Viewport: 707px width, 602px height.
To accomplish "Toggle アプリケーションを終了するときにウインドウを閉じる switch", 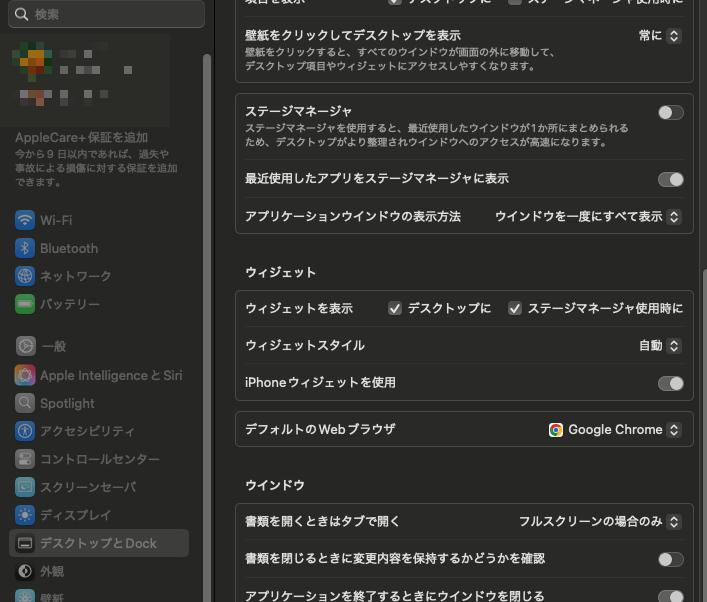I will pyautogui.click(x=670, y=596).
